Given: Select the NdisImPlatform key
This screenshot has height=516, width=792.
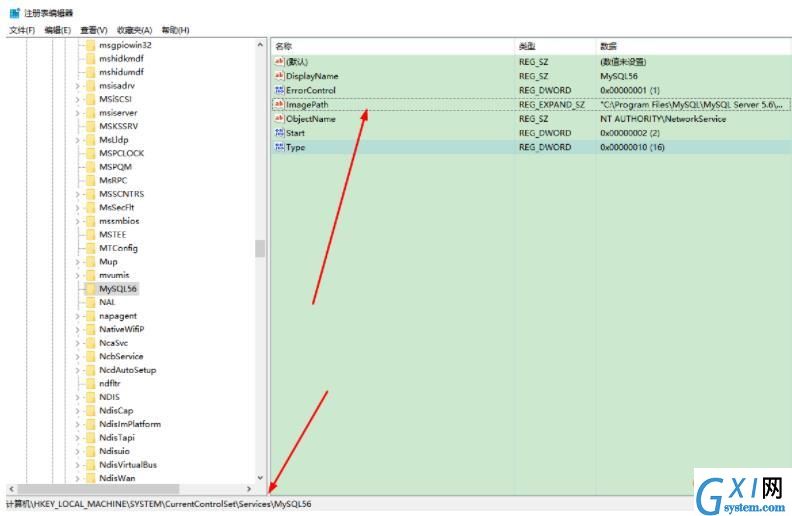Looking at the screenshot, I should pyautogui.click(x=130, y=424).
